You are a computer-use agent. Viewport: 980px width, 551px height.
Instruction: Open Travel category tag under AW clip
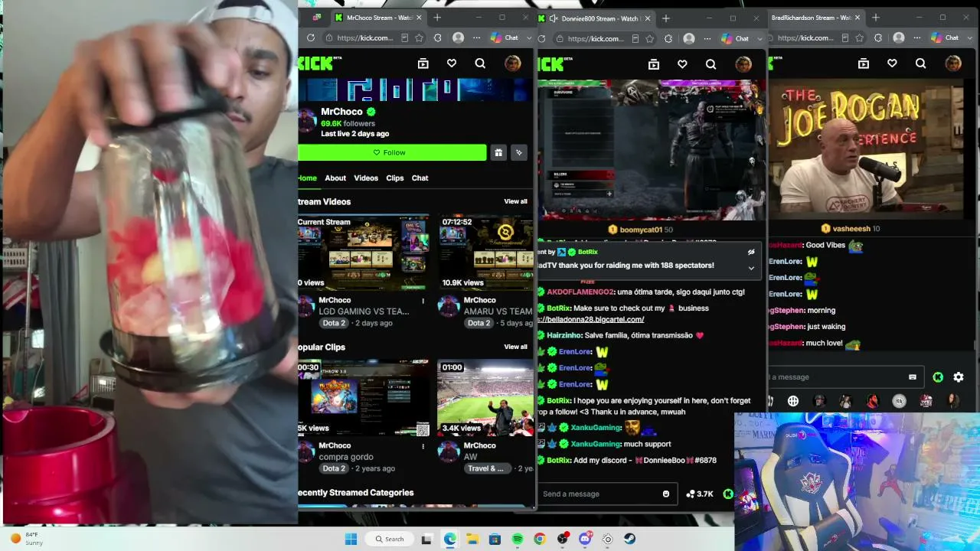[x=486, y=468]
